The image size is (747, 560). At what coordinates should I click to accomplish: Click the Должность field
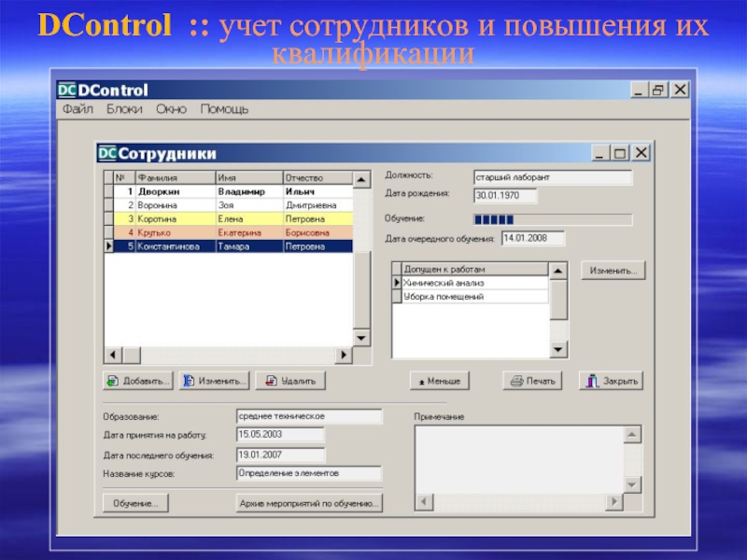[x=553, y=177]
